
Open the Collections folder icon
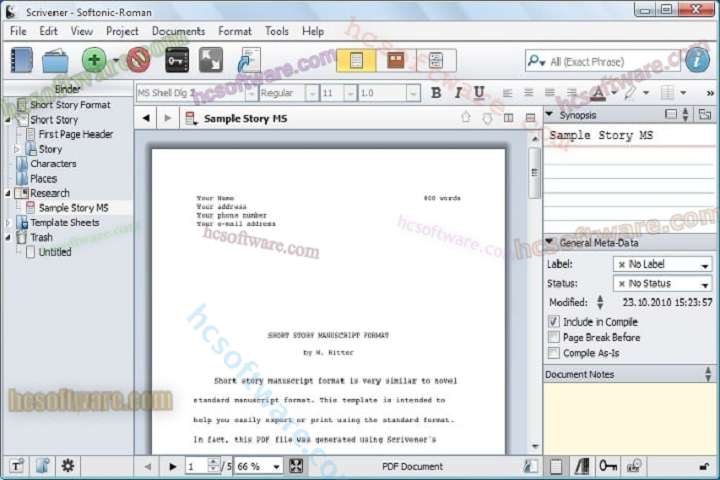(55, 61)
